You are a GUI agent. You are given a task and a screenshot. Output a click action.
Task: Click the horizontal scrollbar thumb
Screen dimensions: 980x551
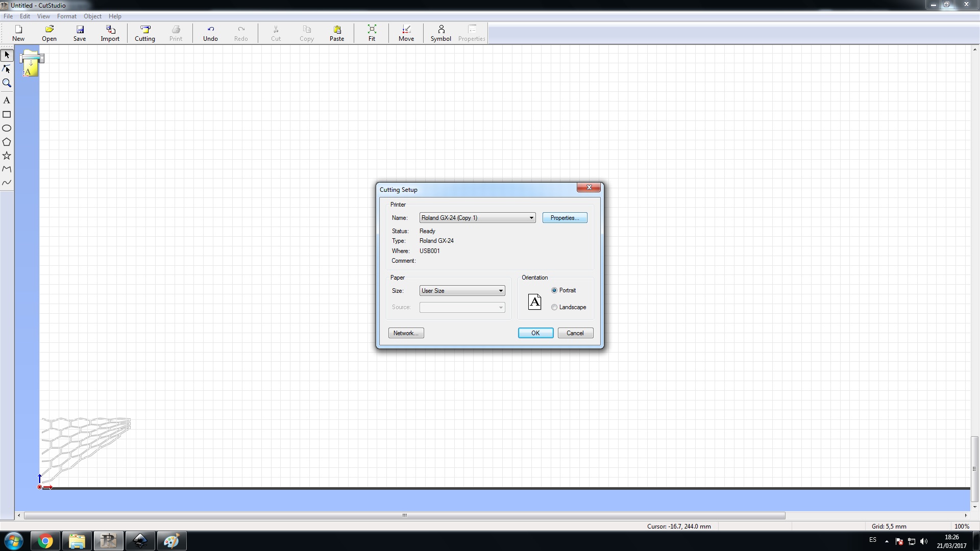[404, 515]
